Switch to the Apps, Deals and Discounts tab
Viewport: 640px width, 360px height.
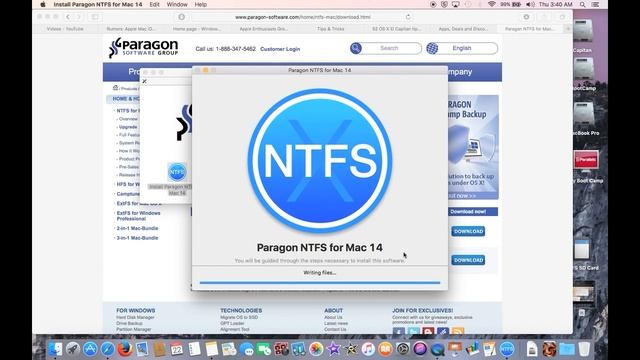(463, 29)
